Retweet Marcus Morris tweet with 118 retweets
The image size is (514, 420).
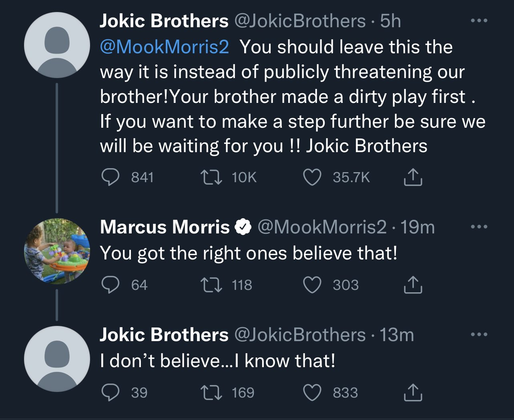212,285
